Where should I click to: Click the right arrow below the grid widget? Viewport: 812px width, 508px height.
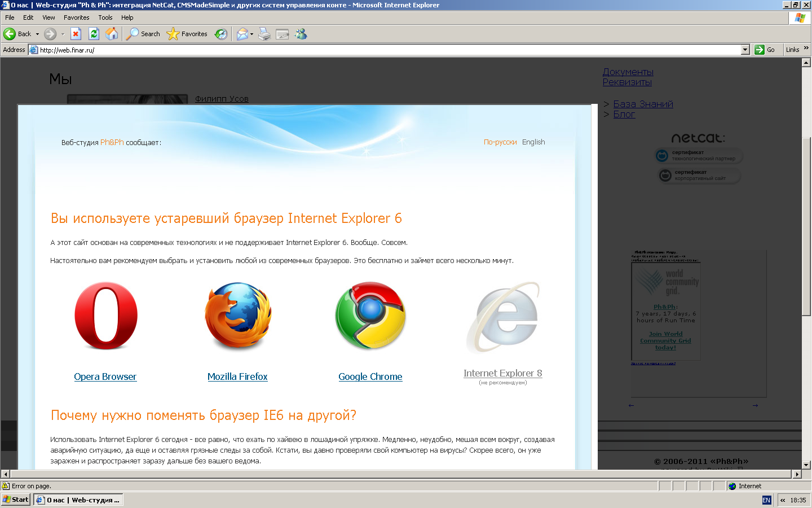(x=755, y=405)
